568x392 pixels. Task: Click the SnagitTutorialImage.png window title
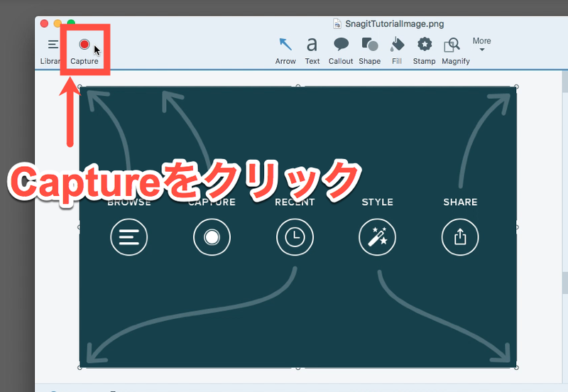(x=395, y=24)
